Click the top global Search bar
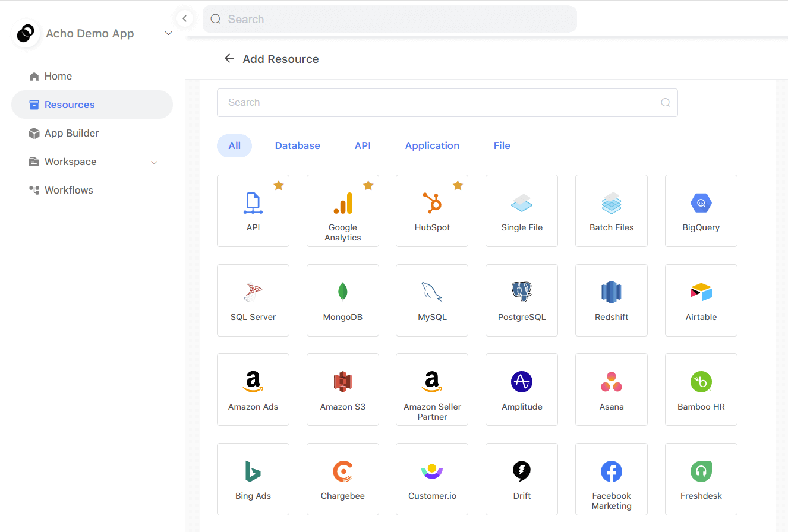788x532 pixels. (x=390, y=19)
